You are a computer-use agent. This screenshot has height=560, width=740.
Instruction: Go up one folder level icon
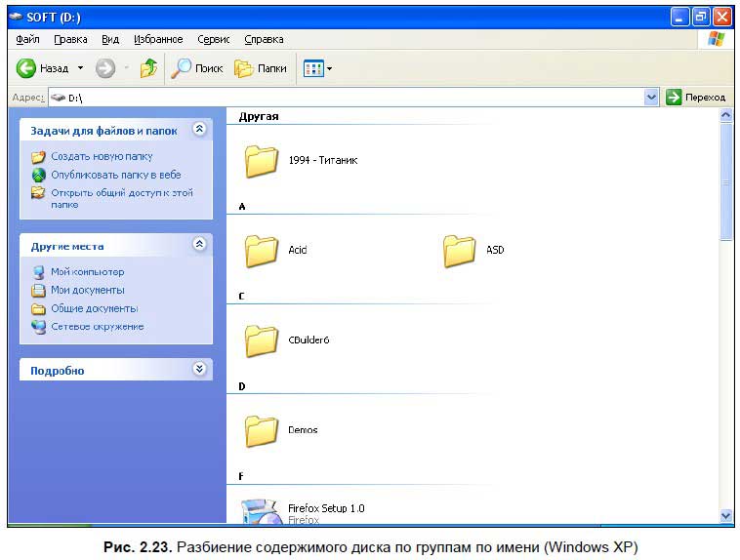148,68
